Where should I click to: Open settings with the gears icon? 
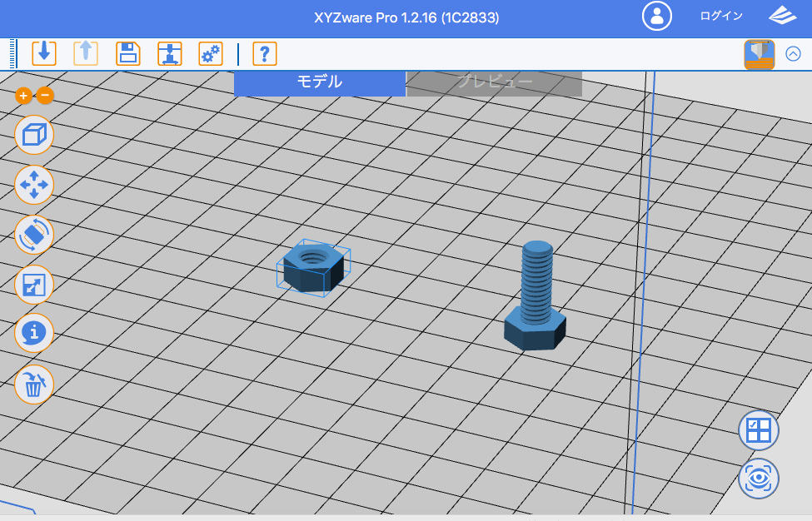point(211,53)
